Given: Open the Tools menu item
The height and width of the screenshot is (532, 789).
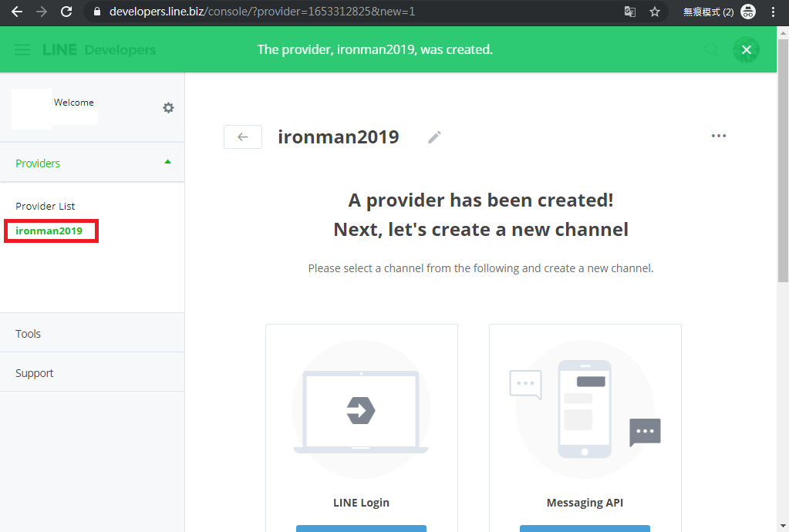Looking at the screenshot, I should [x=92, y=333].
